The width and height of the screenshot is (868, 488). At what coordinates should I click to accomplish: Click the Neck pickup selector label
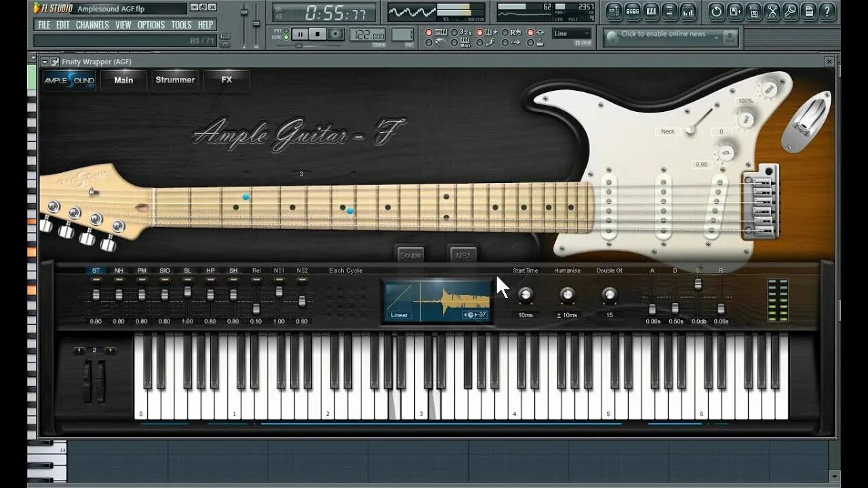click(667, 131)
